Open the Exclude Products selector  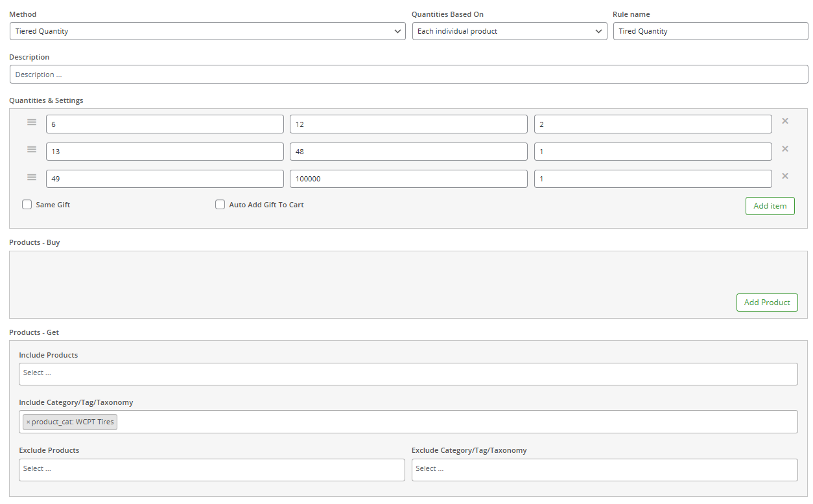(211, 470)
